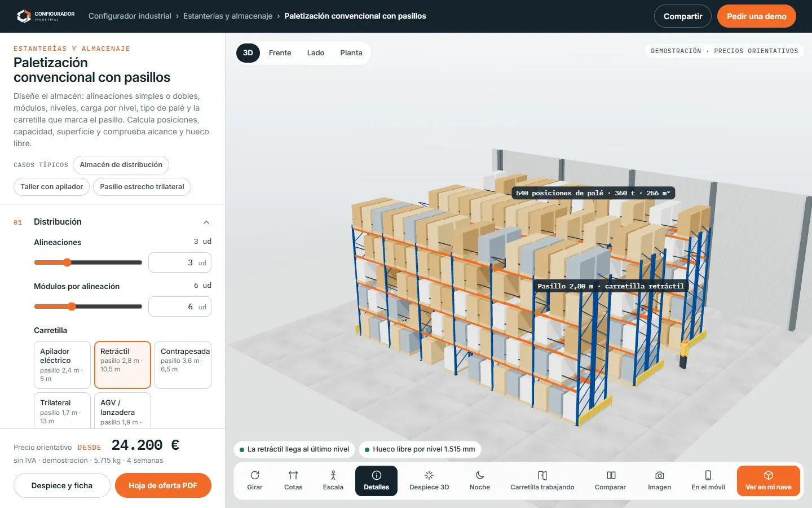The image size is (812, 508).
Task: Click the Hueco libre por nivel status
Action: (x=420, y=449)
